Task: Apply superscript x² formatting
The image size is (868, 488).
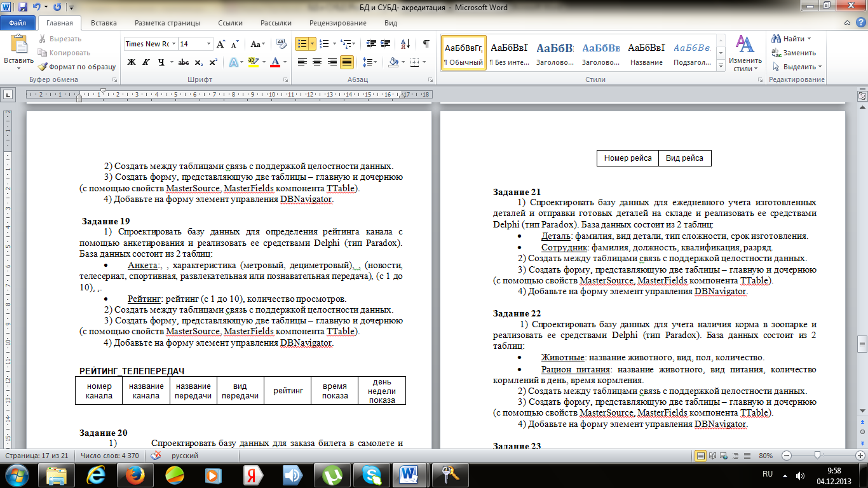Action: pos(213,62)
